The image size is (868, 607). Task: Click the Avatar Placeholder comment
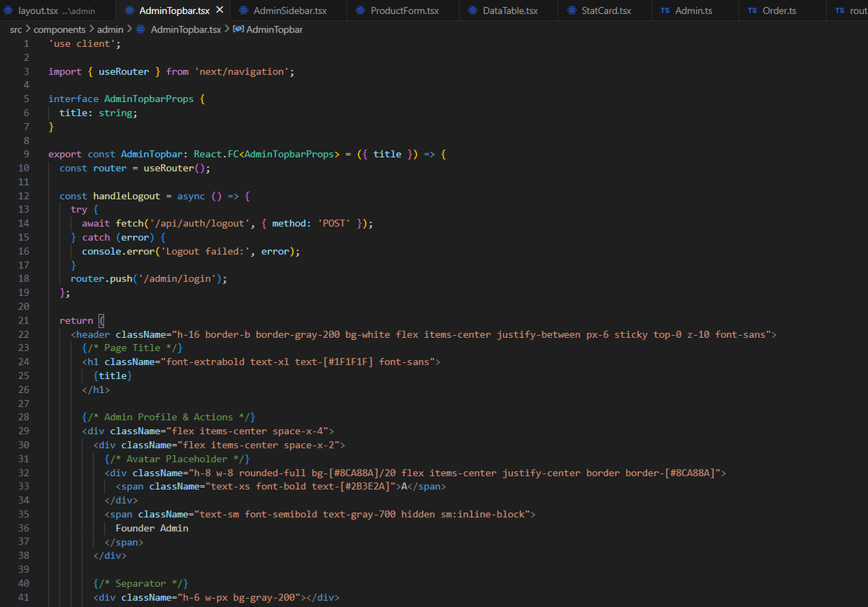click(x=177, y=459)
